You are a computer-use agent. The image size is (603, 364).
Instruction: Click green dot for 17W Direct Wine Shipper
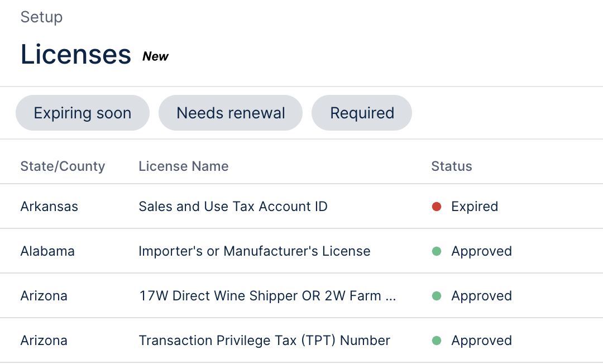(x=437, y=296)
